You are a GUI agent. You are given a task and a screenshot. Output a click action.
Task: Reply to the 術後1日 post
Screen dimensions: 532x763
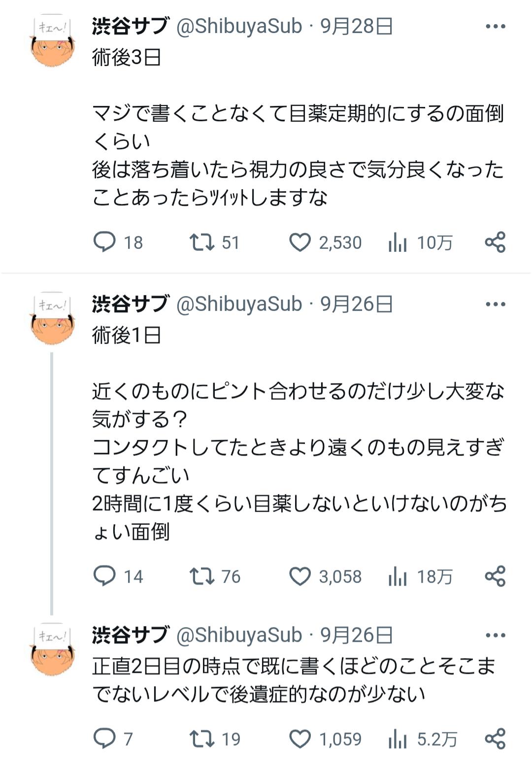(104, 576)
